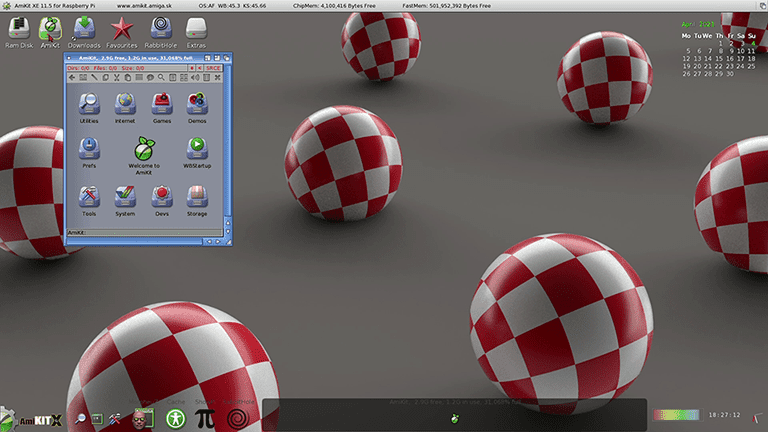Open the AmiKit drive icon on desktop
This screenshot has width=768, height=432.
[x=50, y=32]
